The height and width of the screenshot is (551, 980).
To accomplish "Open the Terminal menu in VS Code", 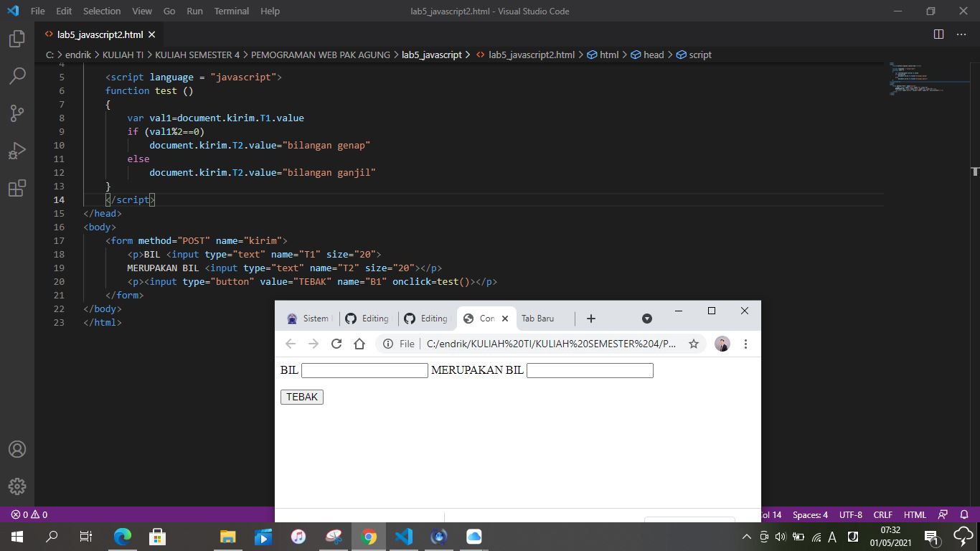I will (231, 11).
